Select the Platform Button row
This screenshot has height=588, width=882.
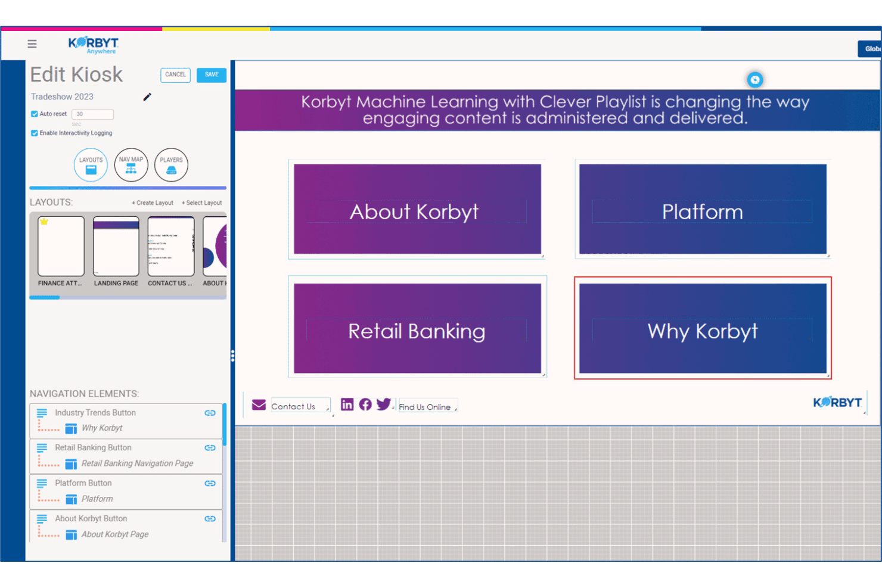126,491
